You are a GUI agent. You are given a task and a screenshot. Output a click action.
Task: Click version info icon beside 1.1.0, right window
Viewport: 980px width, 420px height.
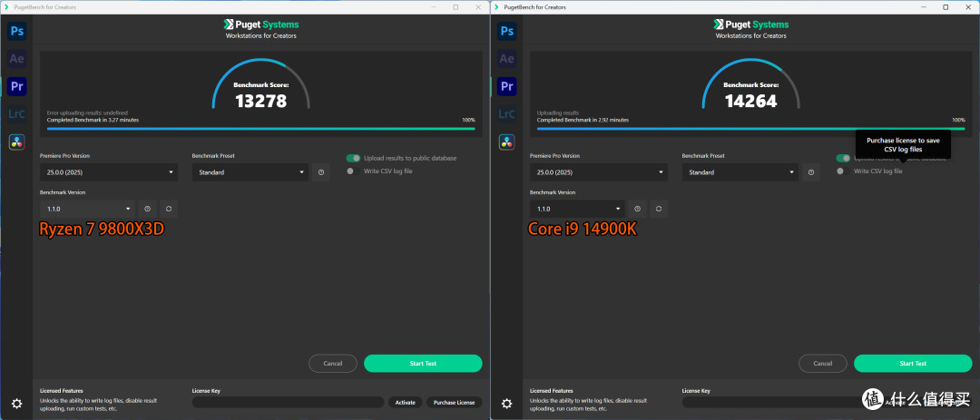[x=637, y=209]
